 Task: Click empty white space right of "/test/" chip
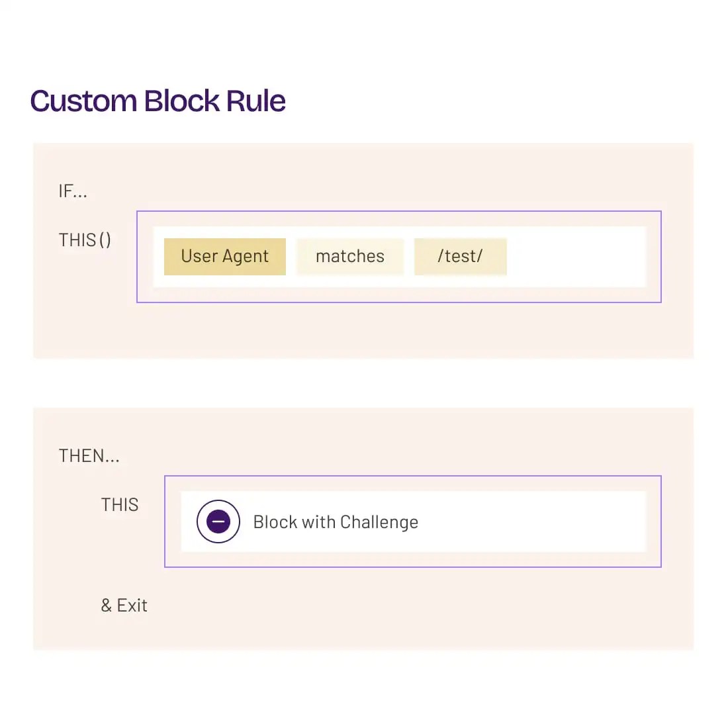point(576,257)
